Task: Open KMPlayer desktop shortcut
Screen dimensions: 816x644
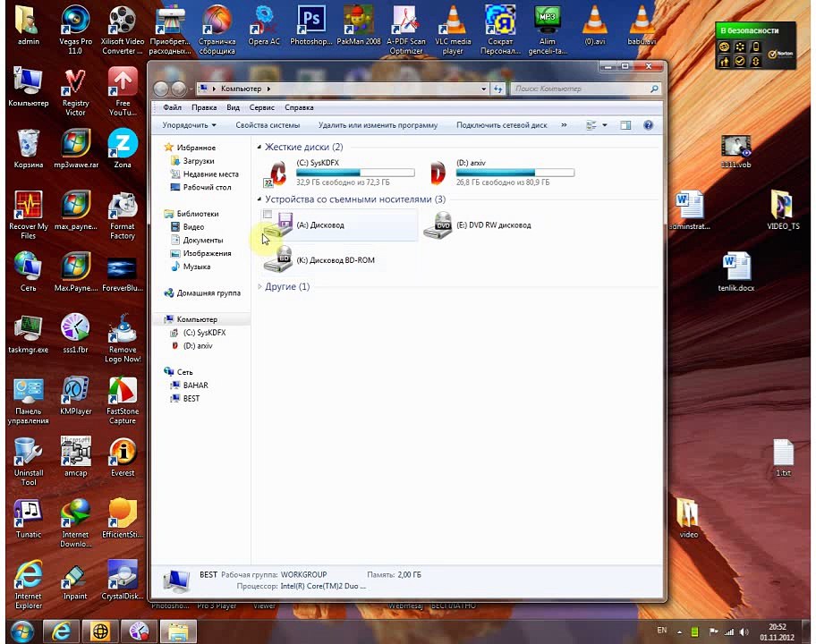Action: click(75, 395)
